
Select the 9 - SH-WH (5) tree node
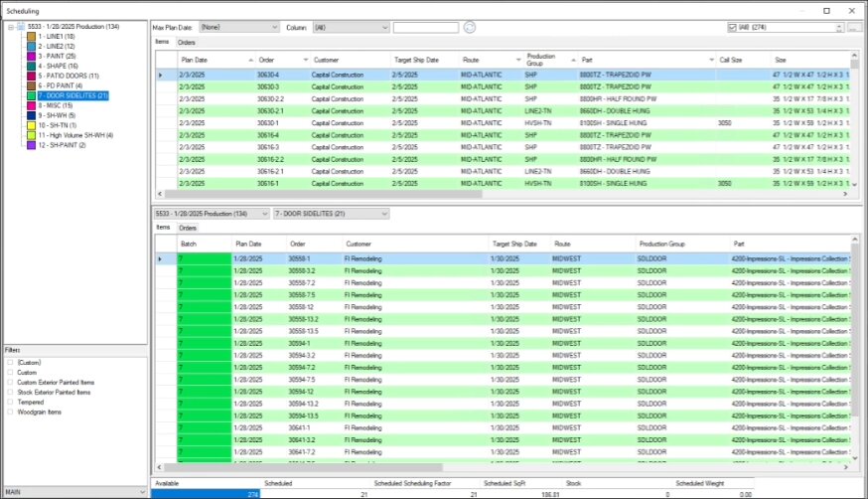57,115
